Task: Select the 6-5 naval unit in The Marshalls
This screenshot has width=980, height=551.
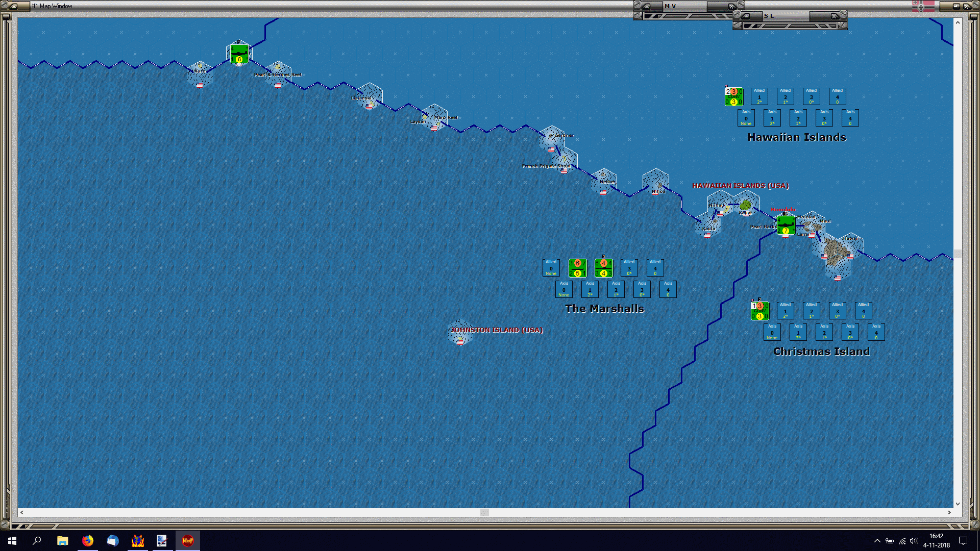Action: [577, 268]
